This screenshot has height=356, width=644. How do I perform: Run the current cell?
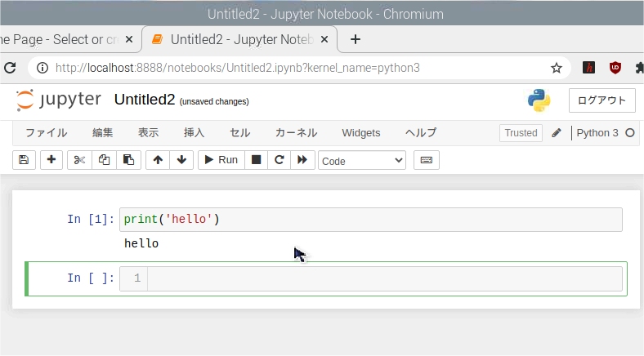pos(221,160)
